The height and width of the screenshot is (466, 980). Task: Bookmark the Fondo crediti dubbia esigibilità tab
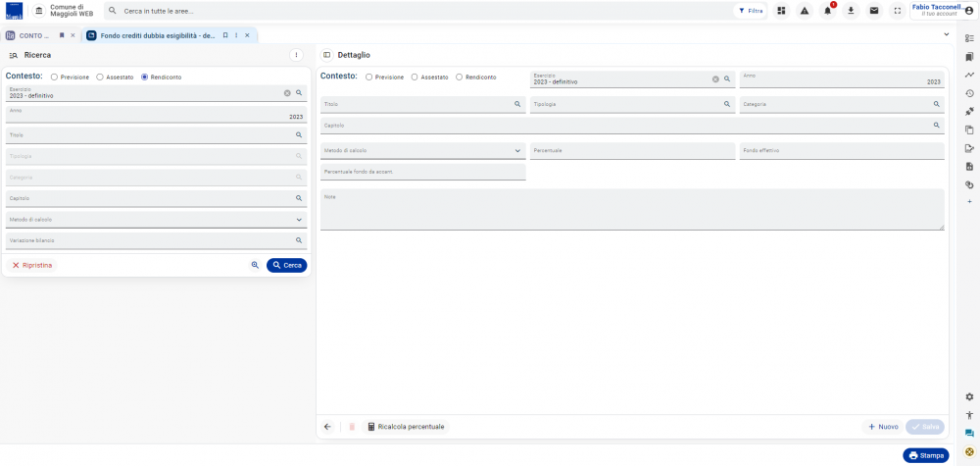pos(225,35)
